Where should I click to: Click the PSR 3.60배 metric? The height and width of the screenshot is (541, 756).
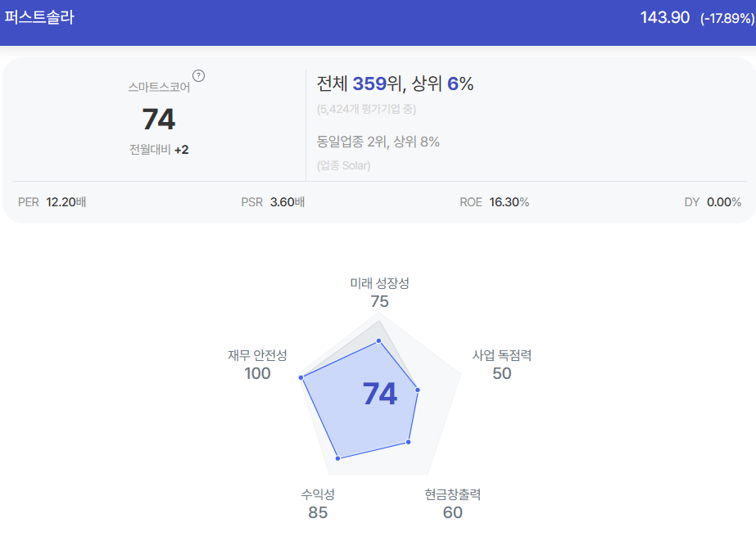pyautogui.click(x=273, y=202)
